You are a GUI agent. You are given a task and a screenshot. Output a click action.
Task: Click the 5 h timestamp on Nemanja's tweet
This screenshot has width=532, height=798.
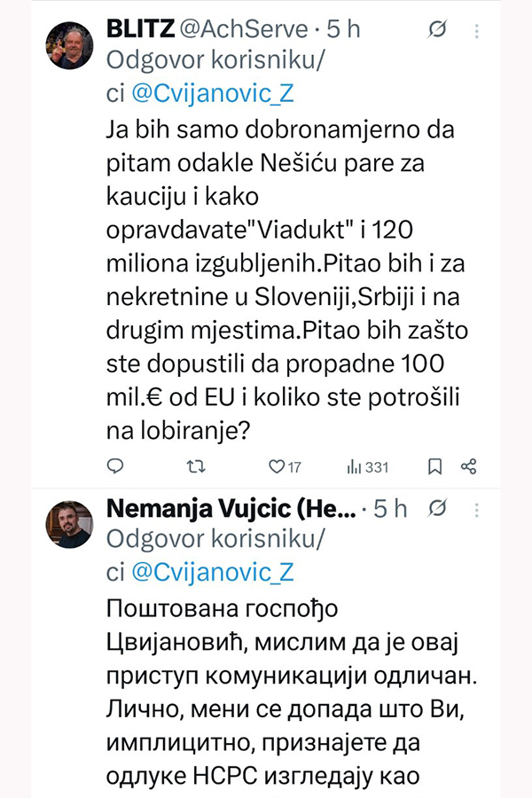tap(390, 508)
